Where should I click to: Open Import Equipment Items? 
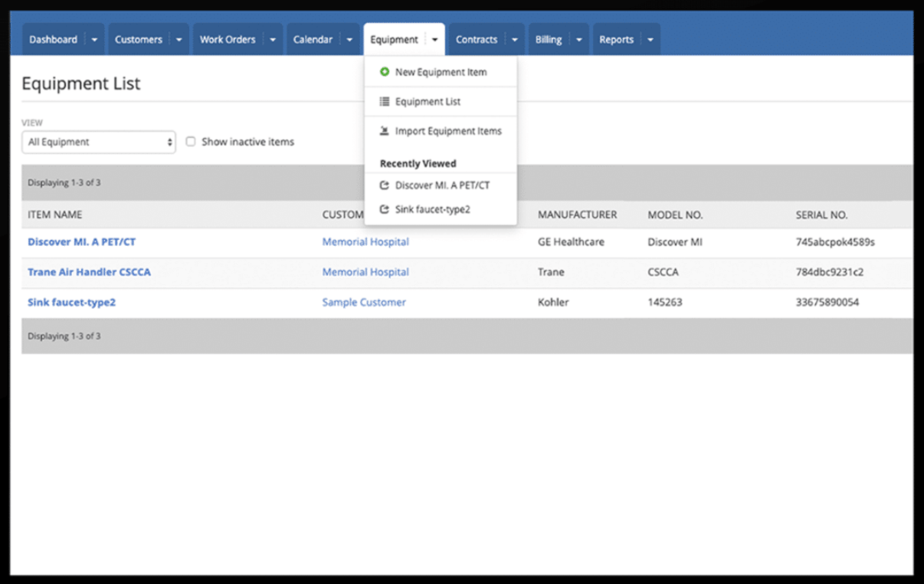click(448, 131)
